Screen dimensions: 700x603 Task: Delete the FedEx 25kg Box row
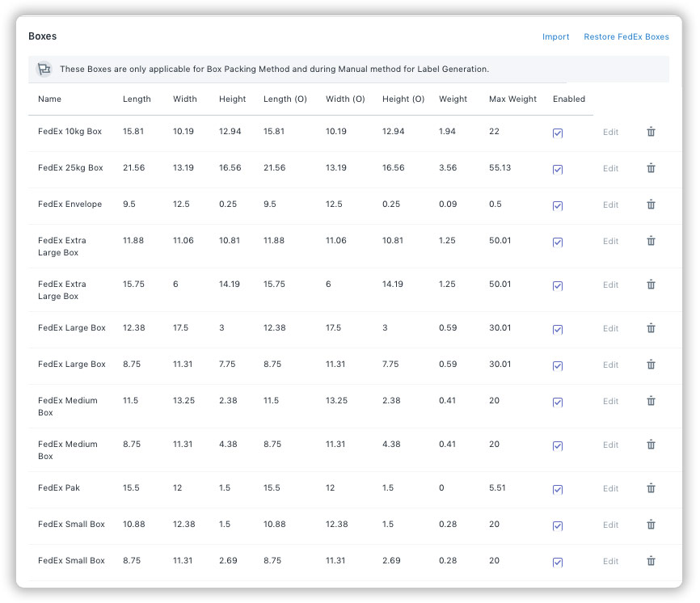[x=651, y=168]
